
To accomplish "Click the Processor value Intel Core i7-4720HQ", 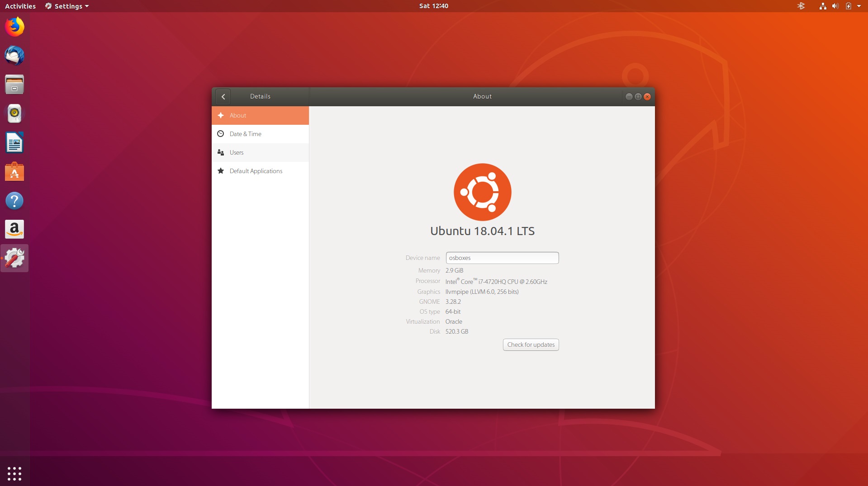I will coord(496,281).
